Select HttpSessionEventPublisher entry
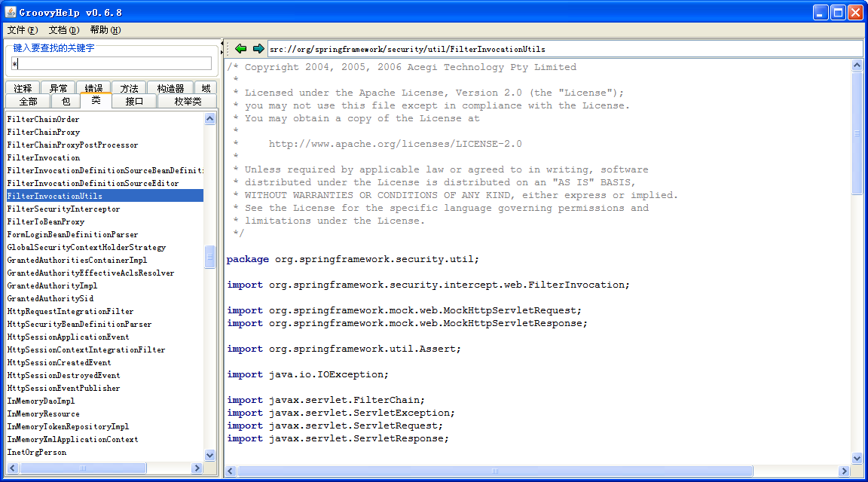 (105, 388)
